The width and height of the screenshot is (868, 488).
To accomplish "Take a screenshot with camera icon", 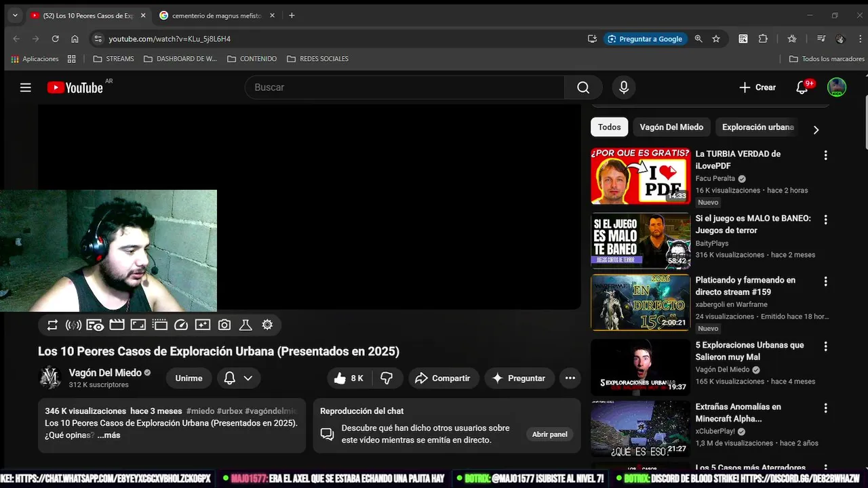I will (224, 325).
